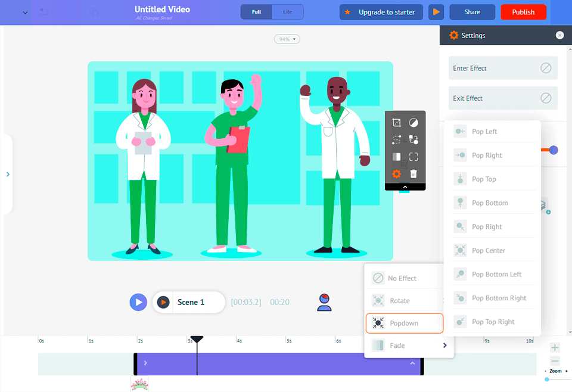Expand the Fade effect submenu
The image size is (572, 392).
tap(444, 346)
